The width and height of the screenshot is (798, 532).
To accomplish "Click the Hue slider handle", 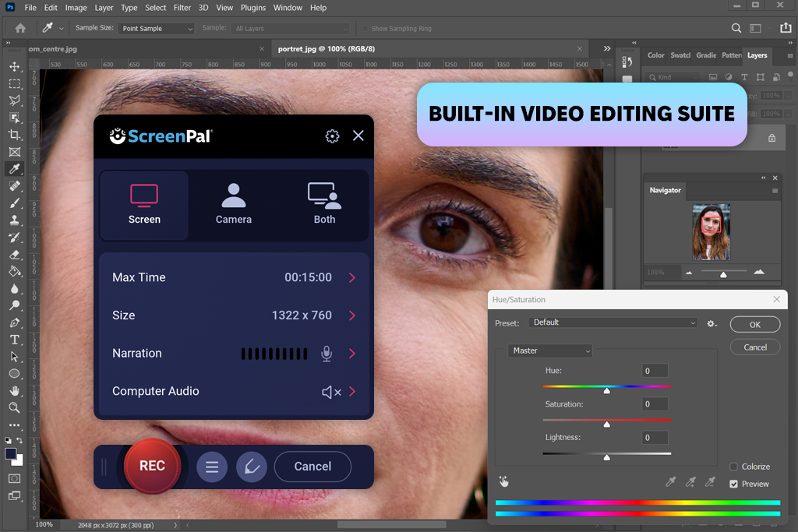I will click(606, 390).
